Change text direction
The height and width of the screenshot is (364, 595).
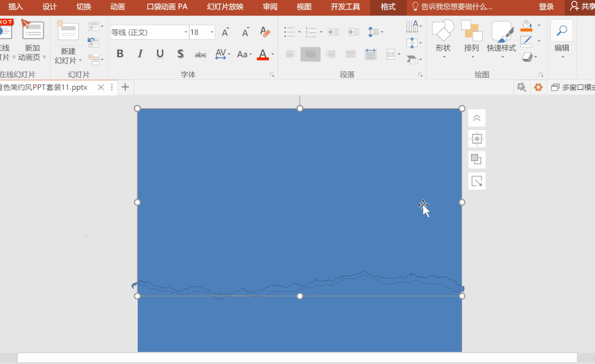click(414, 26)
